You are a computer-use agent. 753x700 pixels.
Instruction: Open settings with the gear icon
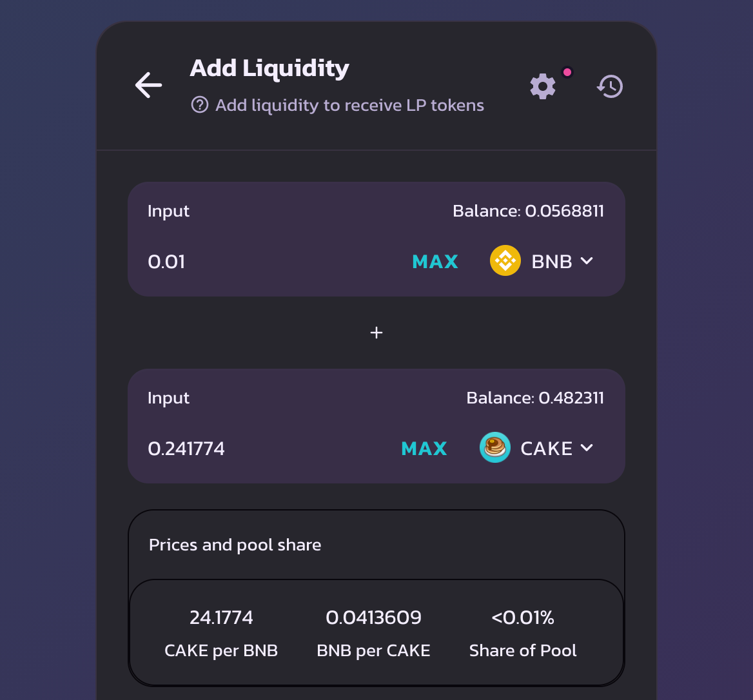point(543,86)
